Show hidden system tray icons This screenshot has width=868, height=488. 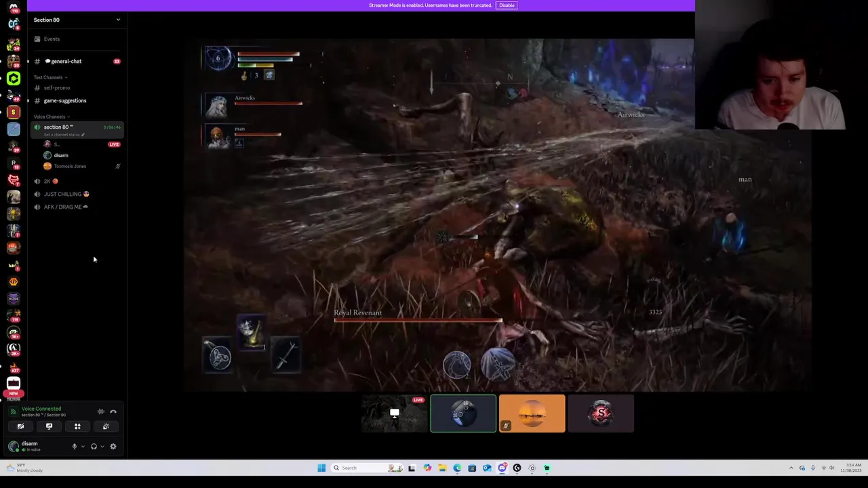tap(791, 468)
